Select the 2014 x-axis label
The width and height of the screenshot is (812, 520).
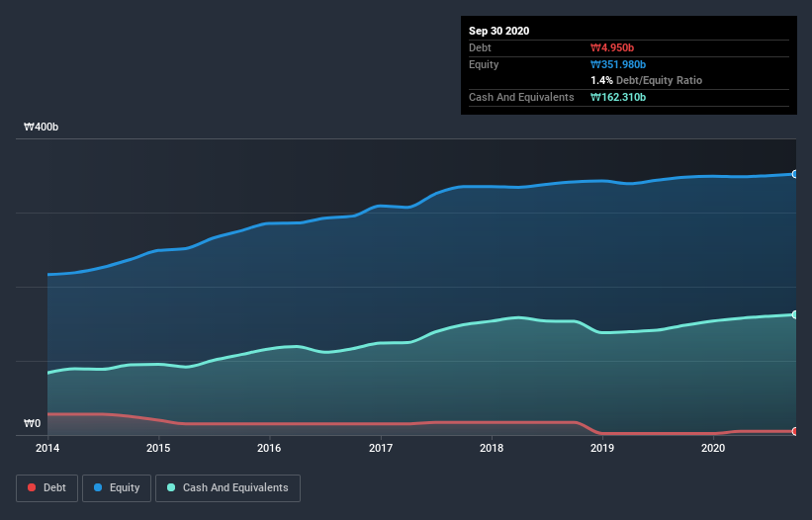47,448
